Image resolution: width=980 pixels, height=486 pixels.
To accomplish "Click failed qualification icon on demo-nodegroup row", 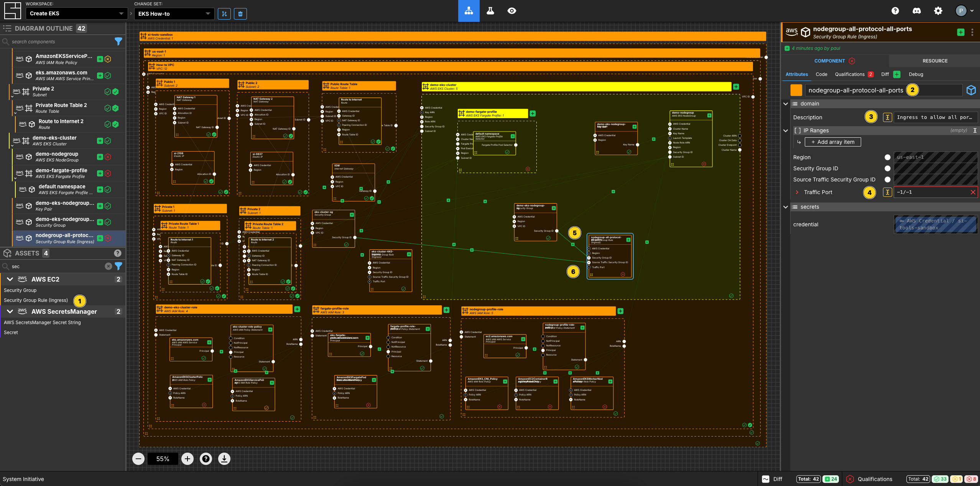I will tap(108, 157).
